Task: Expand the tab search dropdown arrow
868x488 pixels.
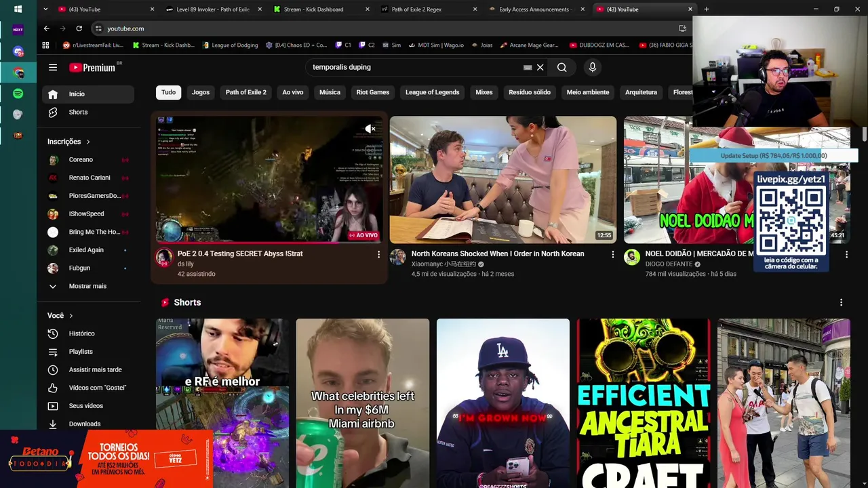Action: point(45,9)
